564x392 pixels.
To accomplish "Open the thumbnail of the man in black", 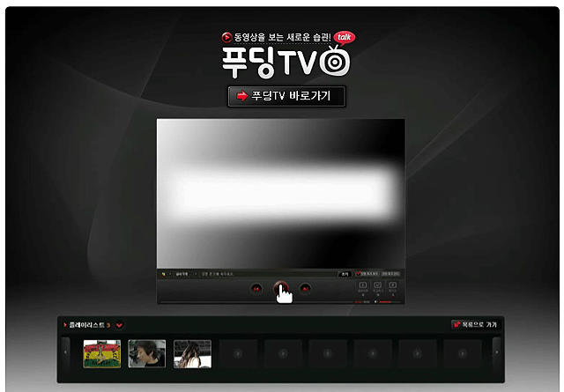I will point(147,354).
